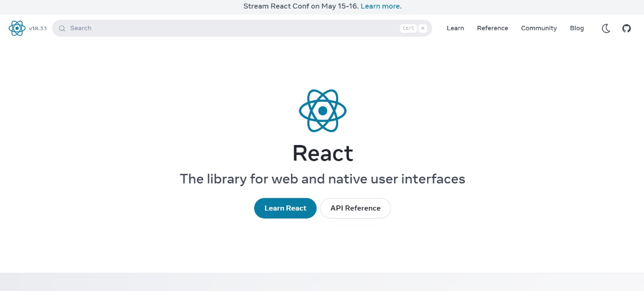Open the Community navigation item
This screenshot has height=291, width=644.
tap(538, 28)
